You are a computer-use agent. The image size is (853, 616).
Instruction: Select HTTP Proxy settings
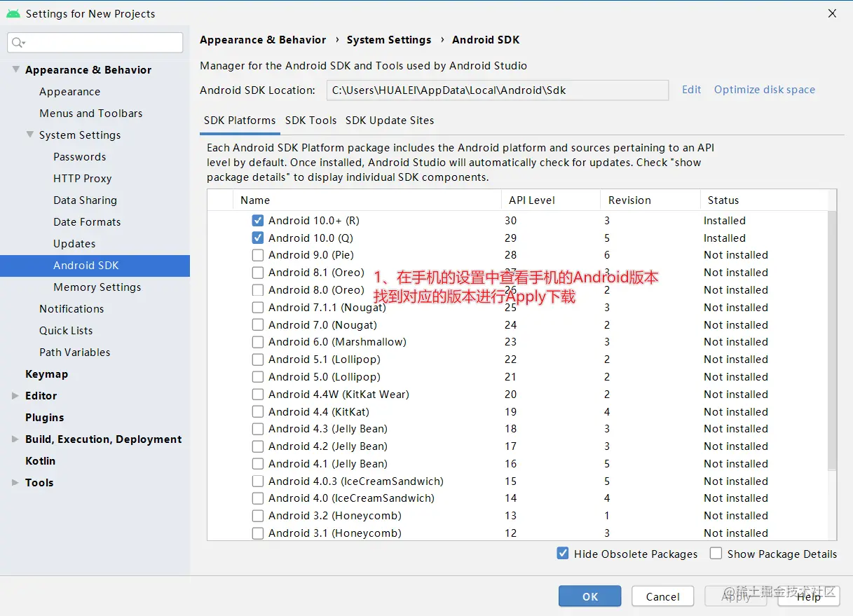coord(83,178)
